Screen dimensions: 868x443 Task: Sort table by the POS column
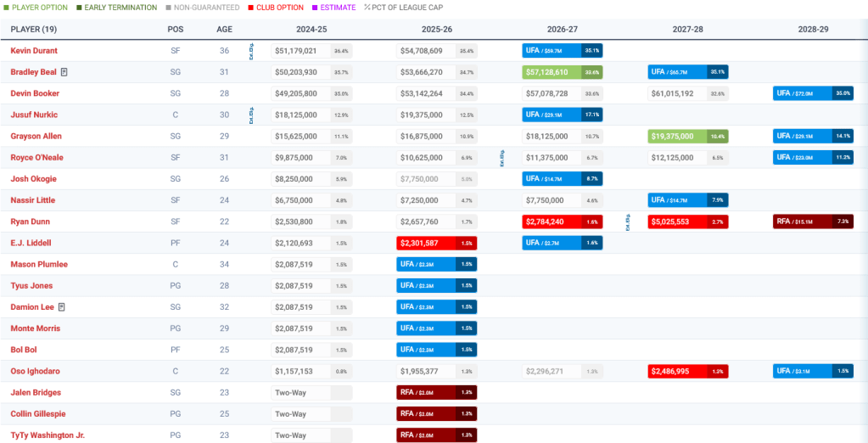pos(175,29)
